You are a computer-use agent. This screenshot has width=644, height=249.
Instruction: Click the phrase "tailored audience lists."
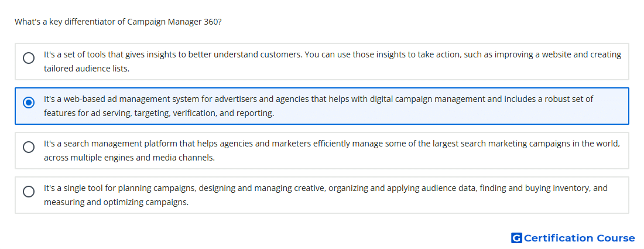87,69
